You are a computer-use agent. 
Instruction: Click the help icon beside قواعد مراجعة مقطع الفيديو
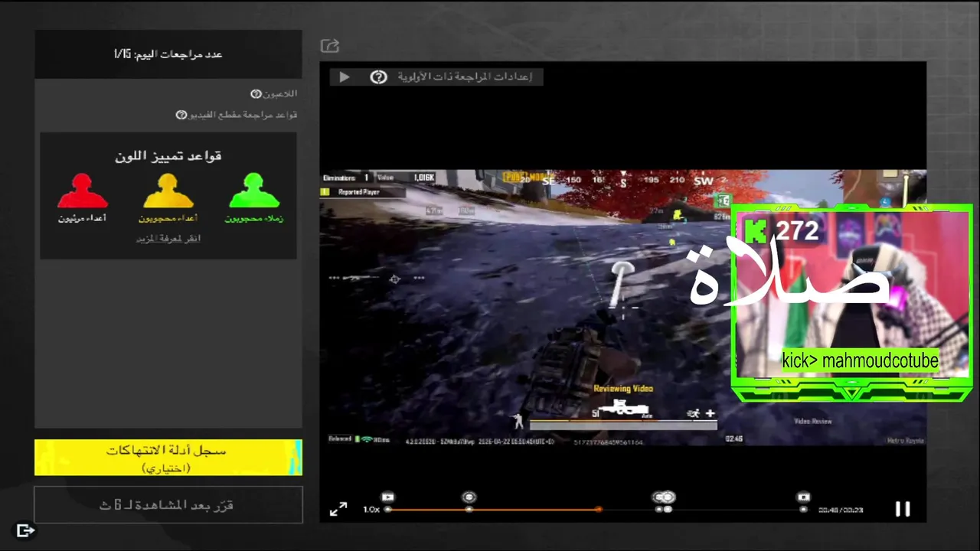click(x=181, y=115)
